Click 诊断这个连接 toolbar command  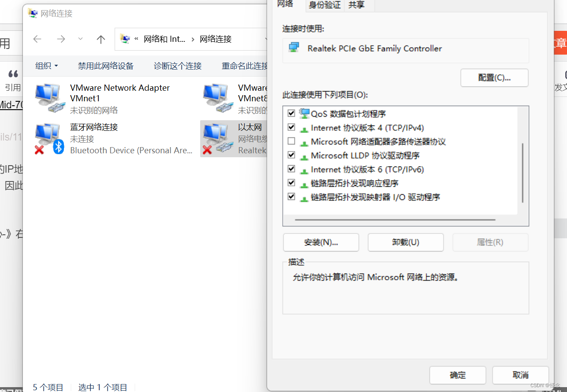pyautogui.click(x=178, y=66)
